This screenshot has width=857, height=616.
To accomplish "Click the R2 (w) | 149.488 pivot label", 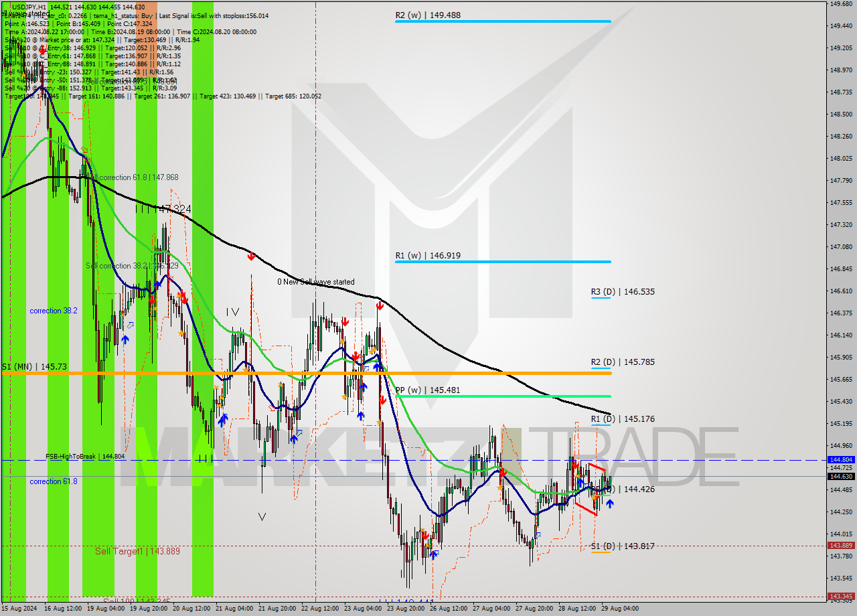I will (x=427, y=15).
